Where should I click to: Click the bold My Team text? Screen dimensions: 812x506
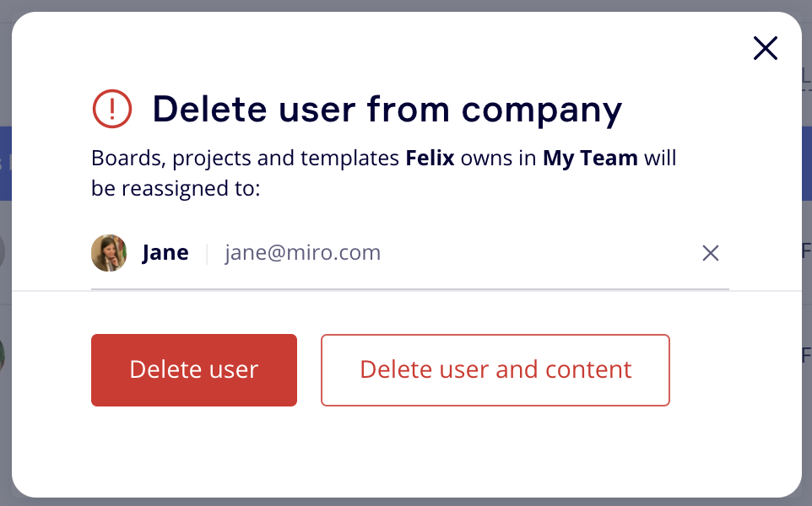point(590,159)
